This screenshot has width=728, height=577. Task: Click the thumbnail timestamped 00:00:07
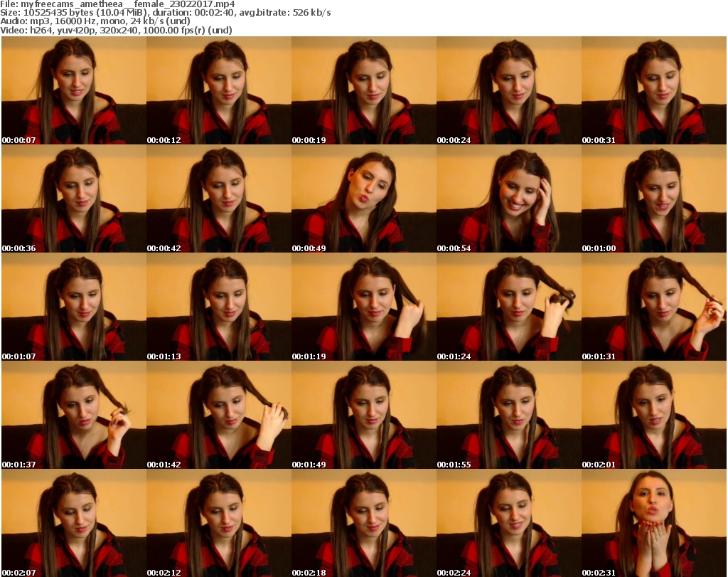[74, 90]
